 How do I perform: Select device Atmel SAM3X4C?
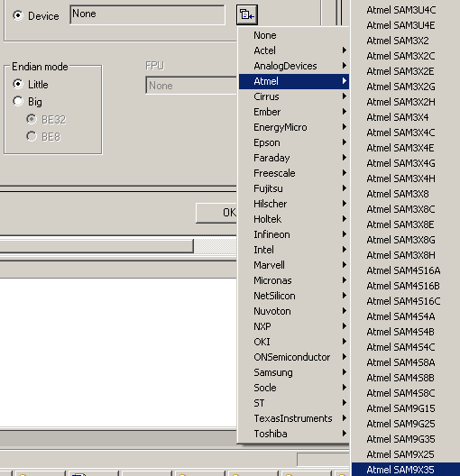(406, 133)
